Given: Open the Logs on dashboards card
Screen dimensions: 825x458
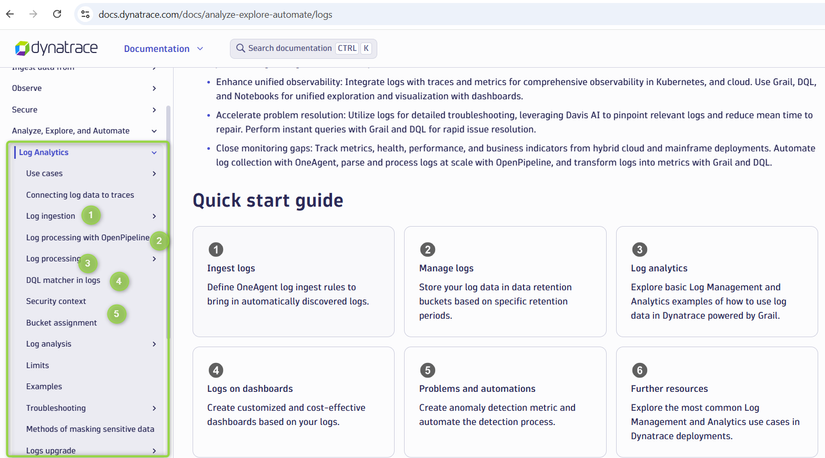Looking at the screenshot, I should point(294,402).
